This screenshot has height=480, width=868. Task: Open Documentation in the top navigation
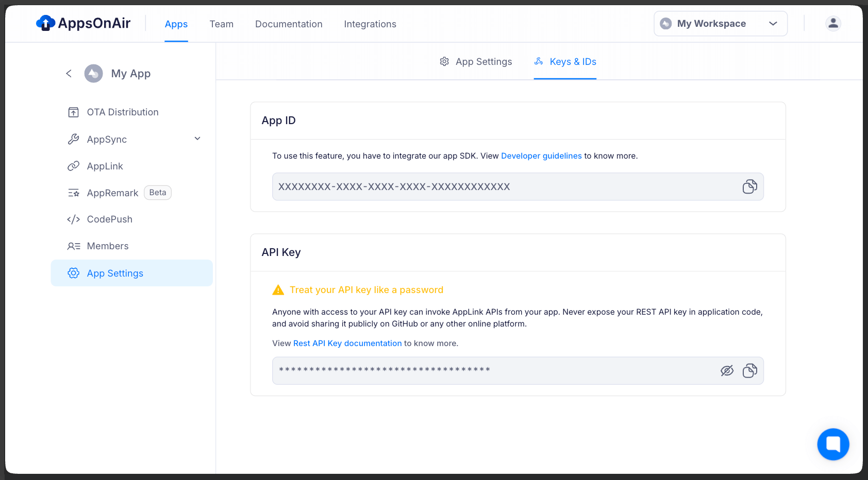(289, 24)
